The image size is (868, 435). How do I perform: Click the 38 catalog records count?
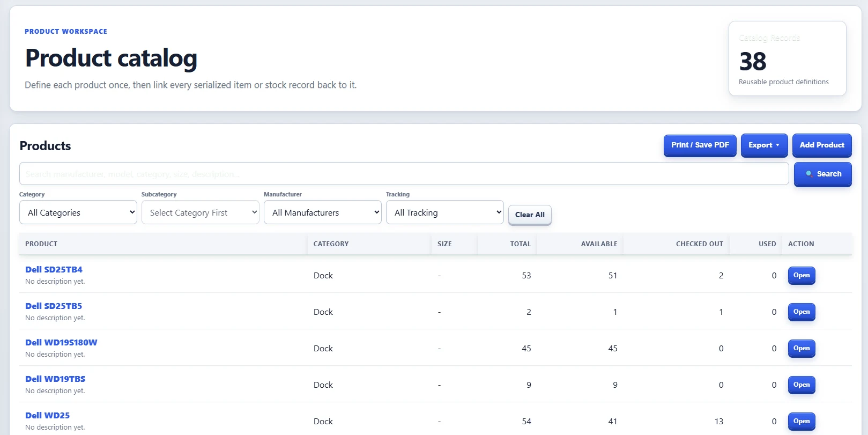753,61
